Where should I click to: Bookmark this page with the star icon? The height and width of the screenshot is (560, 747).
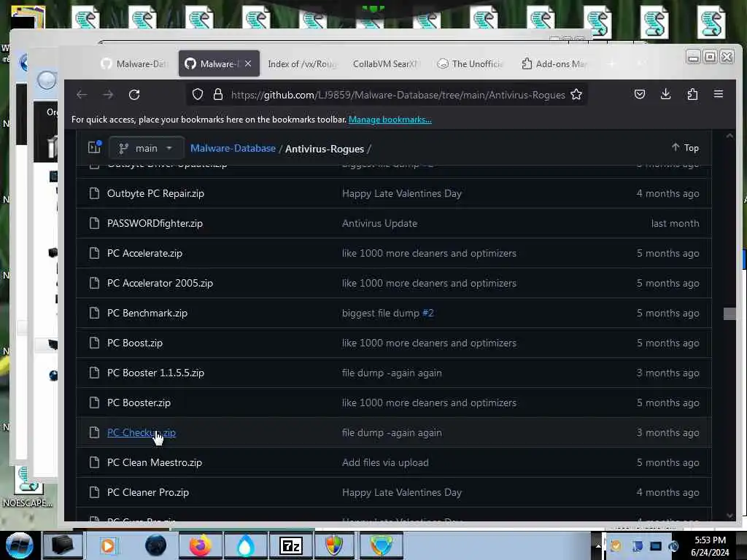click(576, 95)
